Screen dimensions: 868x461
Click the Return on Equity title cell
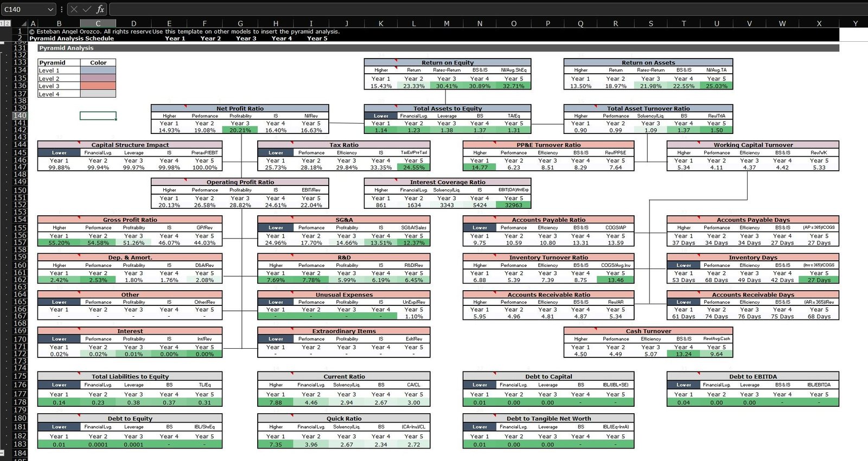[x=447, y=62]
